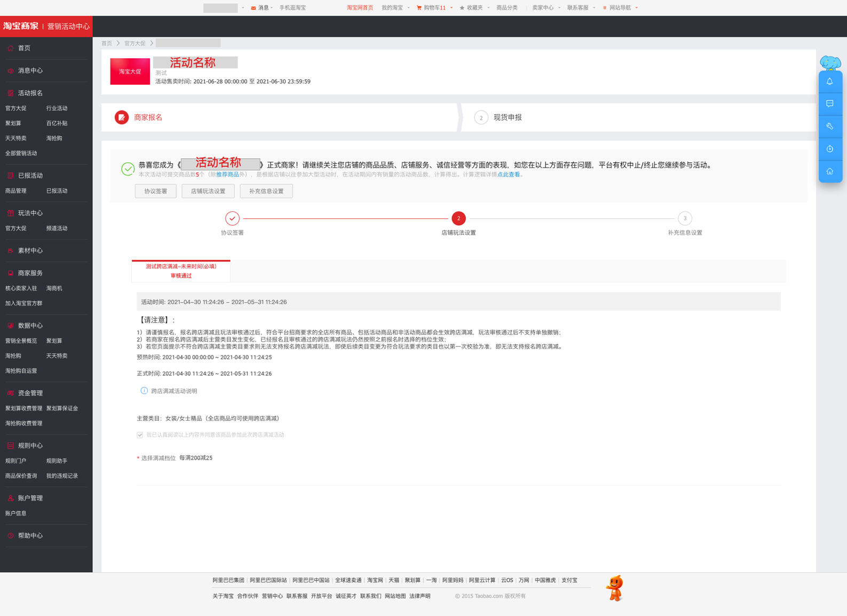Screen dimensions: 847x616
Task: Click the envelope icon beside 消息
Action: [254, 8]
